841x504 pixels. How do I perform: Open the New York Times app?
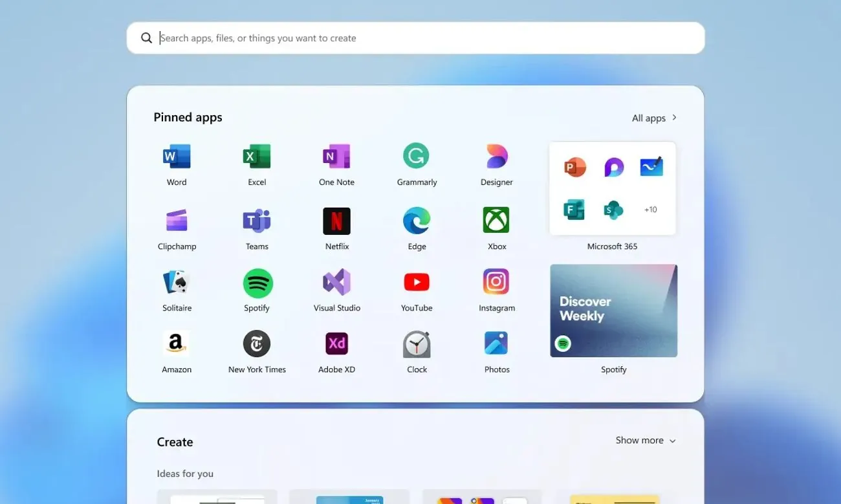point(257,344)
